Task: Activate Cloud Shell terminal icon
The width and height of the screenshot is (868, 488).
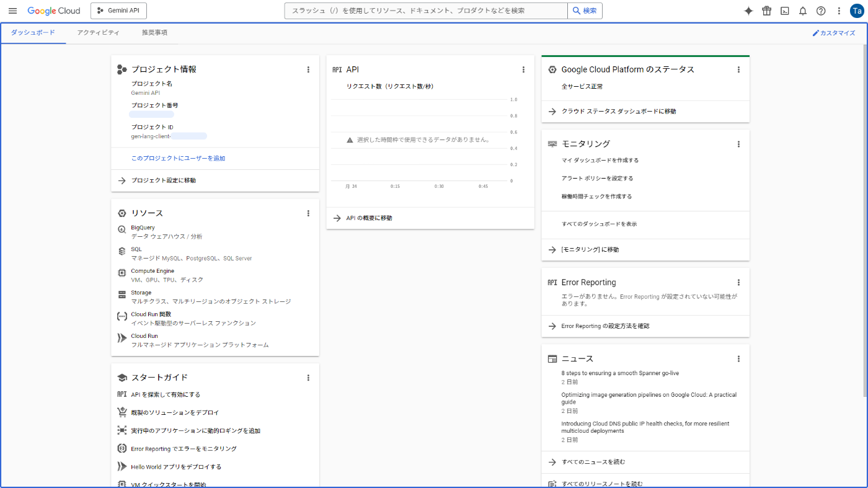Action: click(785, 11)
